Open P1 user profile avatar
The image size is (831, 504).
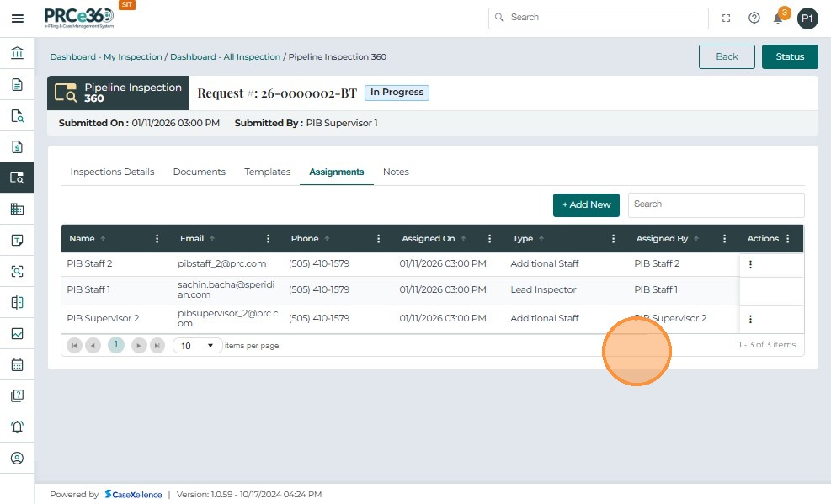tap(807, 18)
